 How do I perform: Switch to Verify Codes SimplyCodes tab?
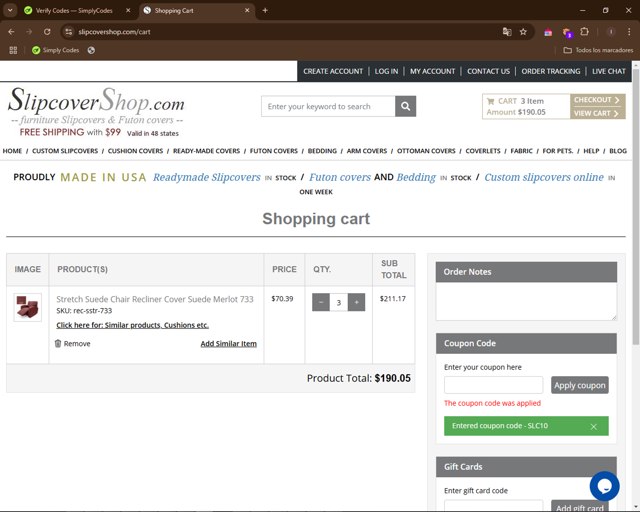click(73, 11)
